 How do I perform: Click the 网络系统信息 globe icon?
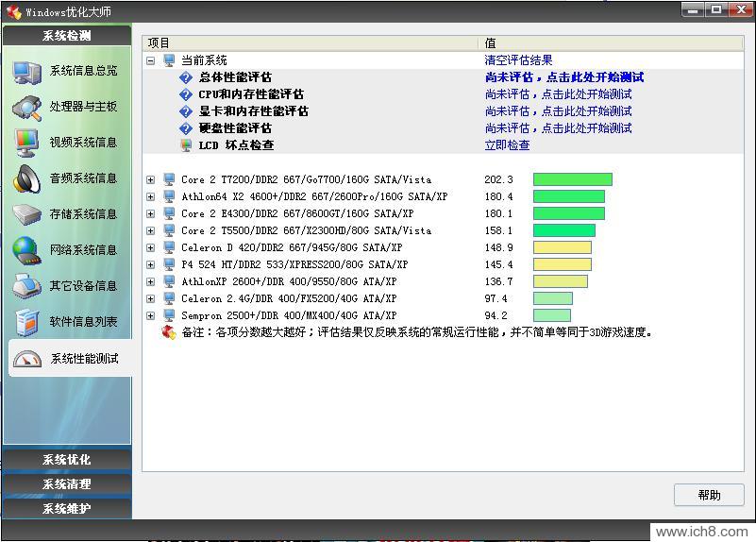[27, 250]
